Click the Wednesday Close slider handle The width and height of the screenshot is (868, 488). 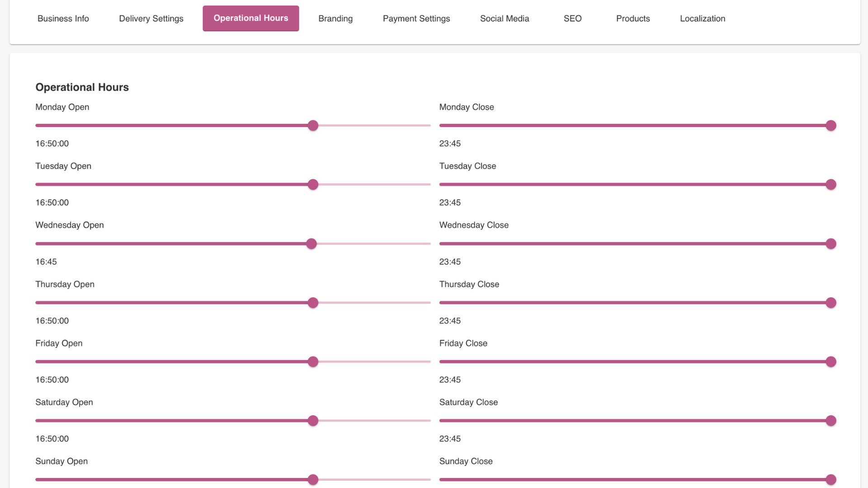coord(830,244)
